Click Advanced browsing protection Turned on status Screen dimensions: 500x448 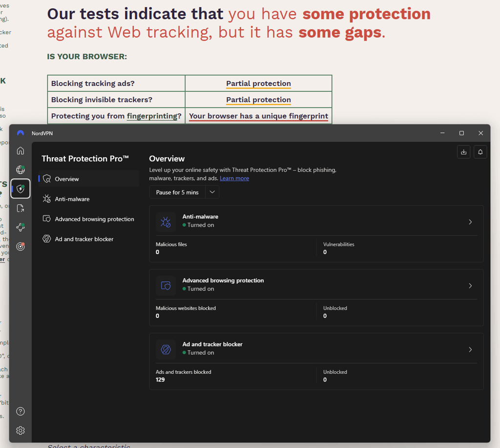coord(198,289)
